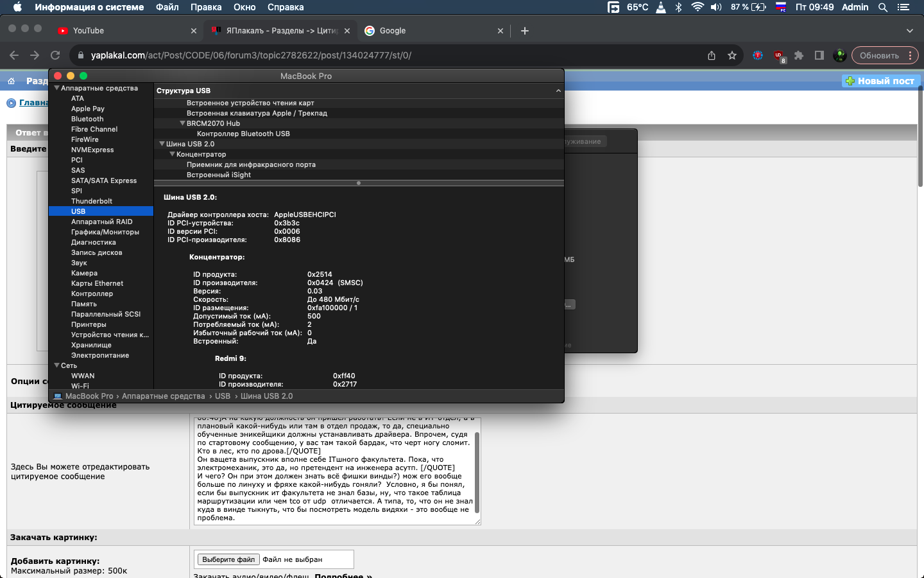Viewport: 924px width, 578px height.
Task: Open the browser profile avatar
Action: click(x=839, y=55)
